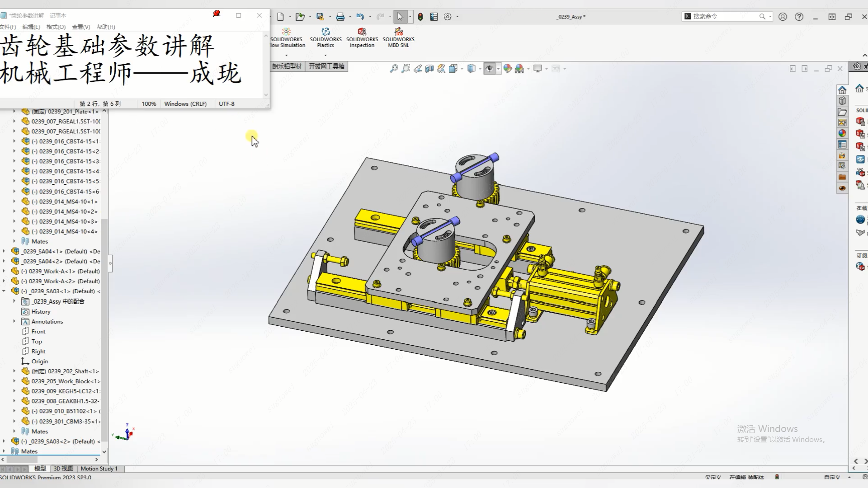
Task: Click Display Style icon
Action: pyautogui.click(x=472, y=69)
